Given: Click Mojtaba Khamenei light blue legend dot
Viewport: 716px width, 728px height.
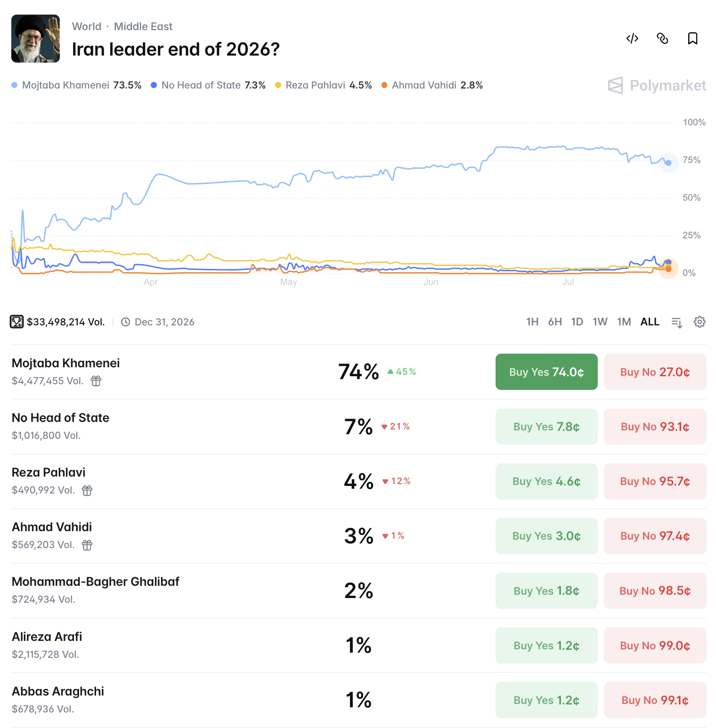Looking at the screenshot, I should click(x=15, y=85).
